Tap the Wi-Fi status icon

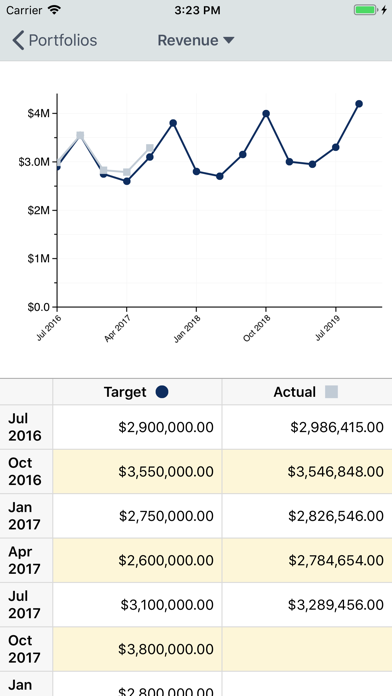click(54, 10)
